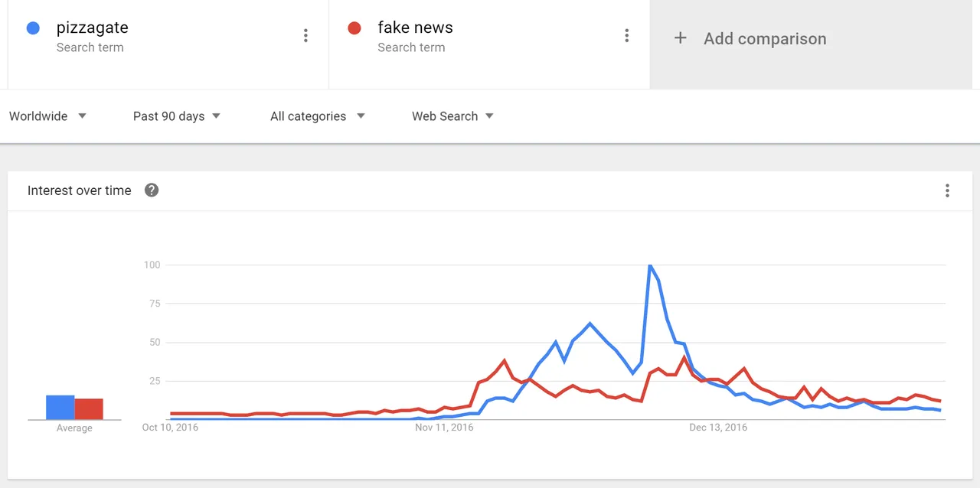980x488 pixels.
Task: Click the pizzagate peak at 100 on chart
Action: tap(649, 265)
